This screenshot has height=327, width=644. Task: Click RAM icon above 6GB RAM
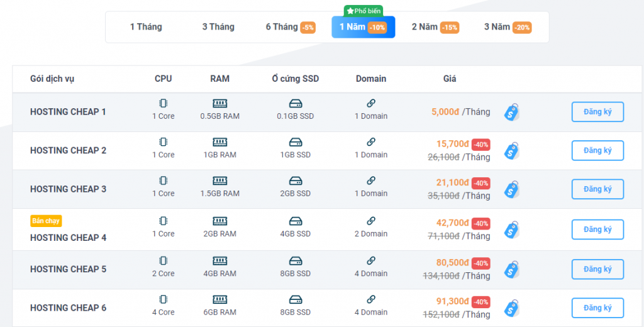pos(219,299)
